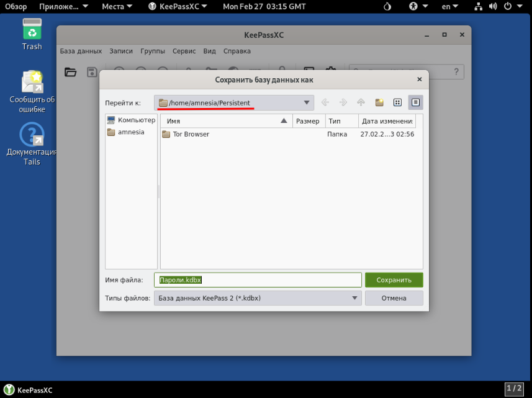Open the en keyboard layout menu
Viewport: 532px width, 398px height.
coord(449,6)
